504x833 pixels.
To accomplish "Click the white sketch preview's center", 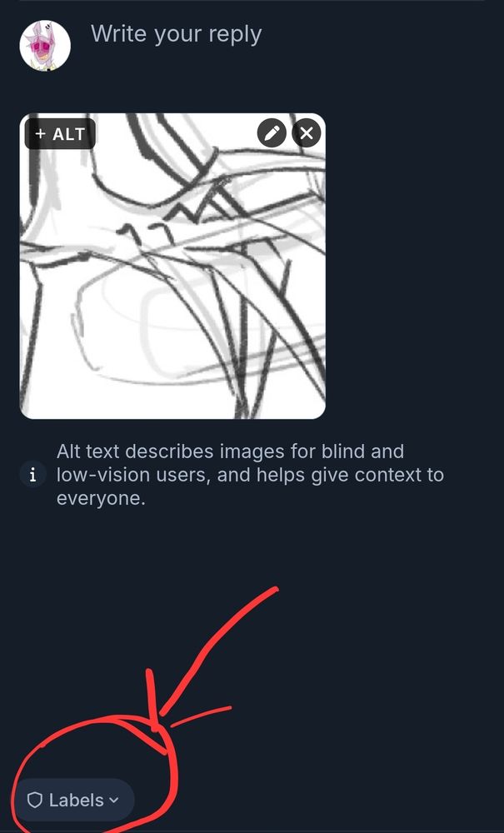I will 172,267.
